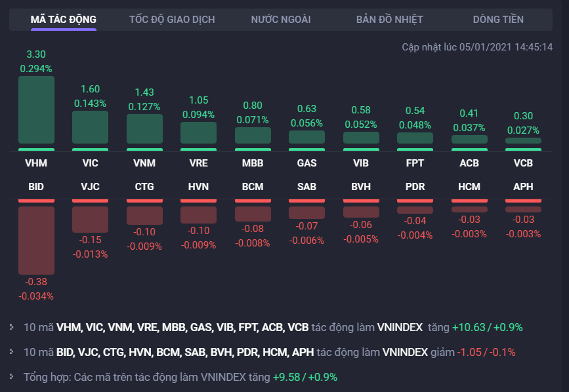The height and width of the screenshot is (392, 569).
Task: Click the update timestamp text
Action: pos(477,47)
